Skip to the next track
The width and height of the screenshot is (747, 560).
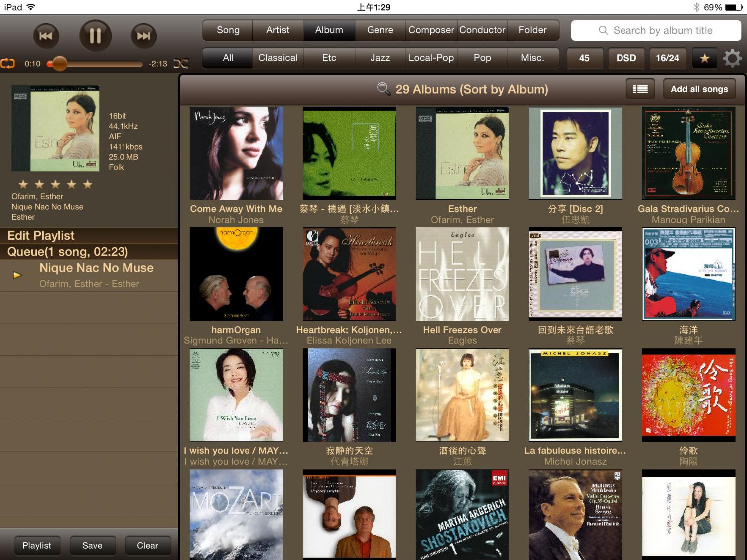(143, 36)
